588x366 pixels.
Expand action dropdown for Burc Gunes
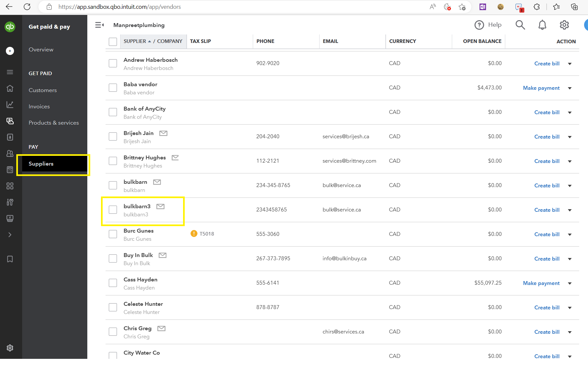[570, 235]
